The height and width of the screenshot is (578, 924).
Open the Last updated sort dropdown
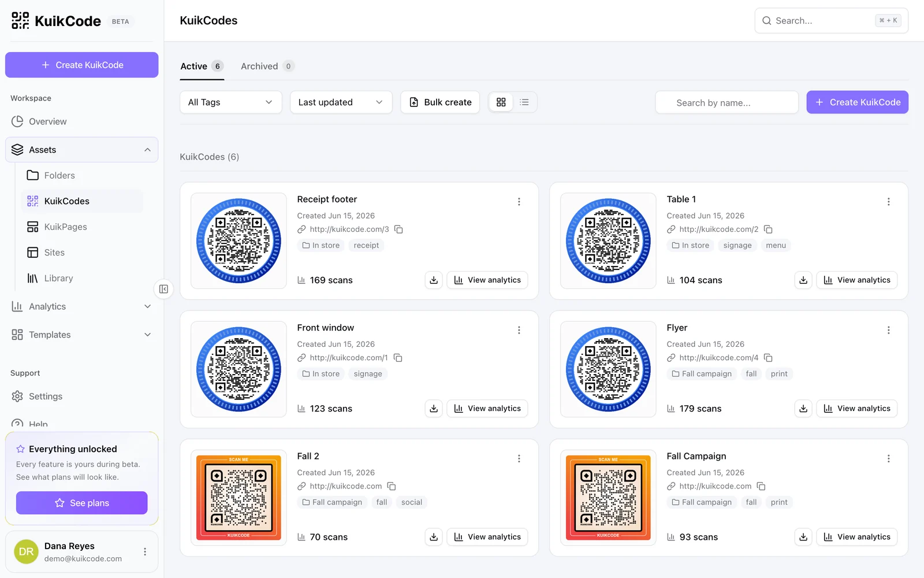point(341,102)
